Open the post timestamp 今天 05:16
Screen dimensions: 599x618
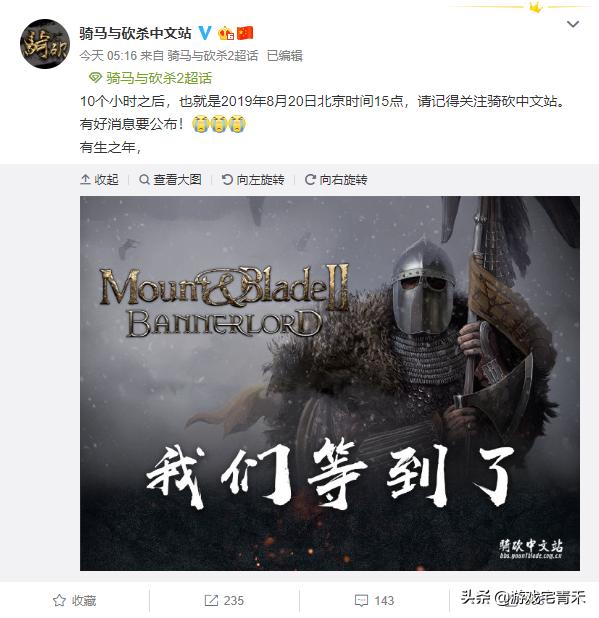point(108,56)
